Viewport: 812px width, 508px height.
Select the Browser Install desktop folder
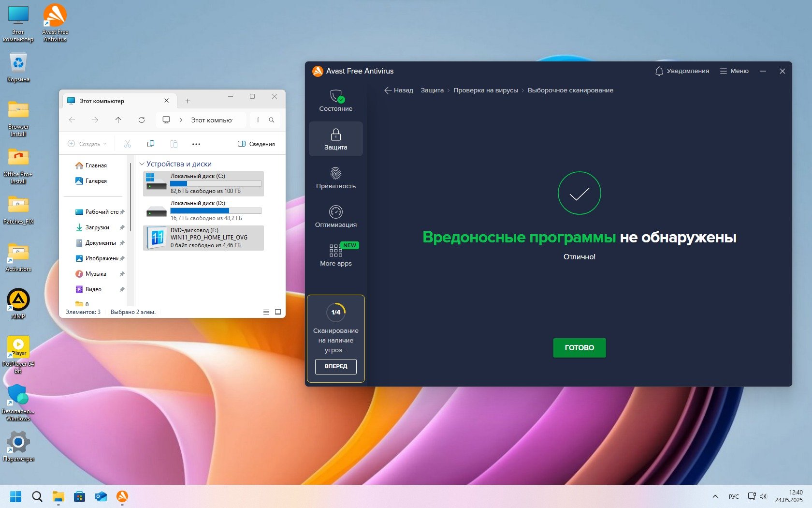tap(18, 119)
